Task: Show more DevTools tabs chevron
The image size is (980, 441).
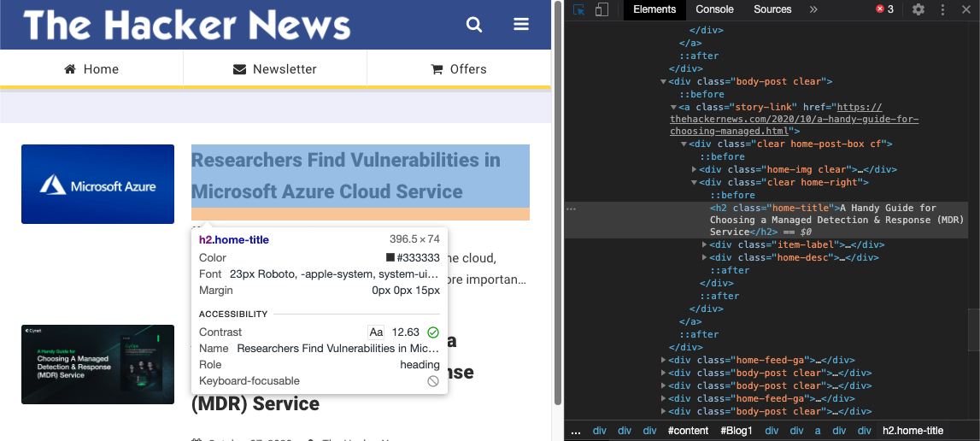Action: (x=813, y=9)
